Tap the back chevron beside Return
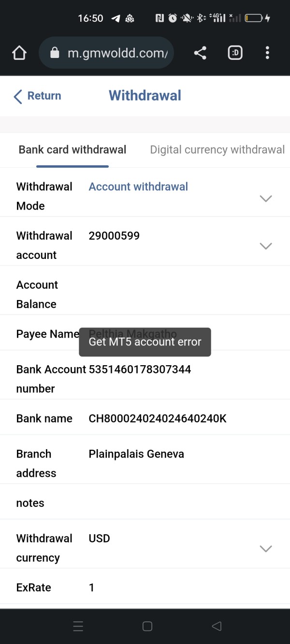 point(18,96)
